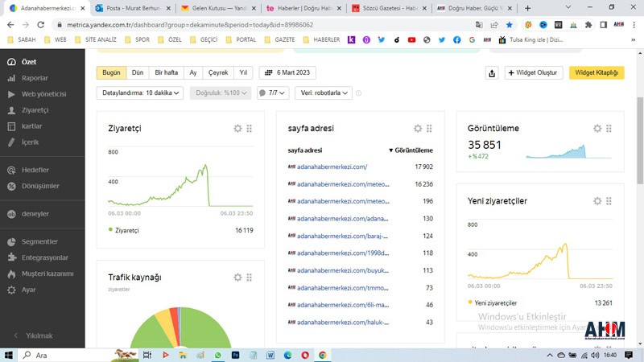Open sayfa adresi widget settings gear
The width and height of the screenshot is (644, 362).
[418, 129]
